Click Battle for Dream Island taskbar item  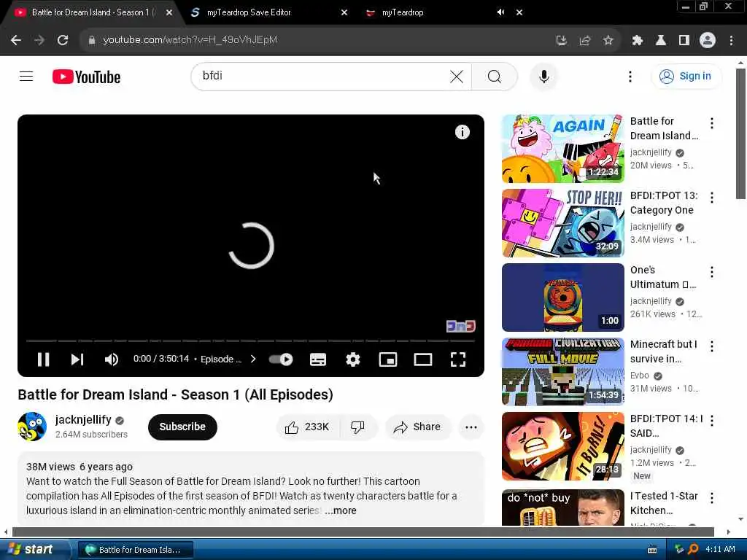coord(135,550)
